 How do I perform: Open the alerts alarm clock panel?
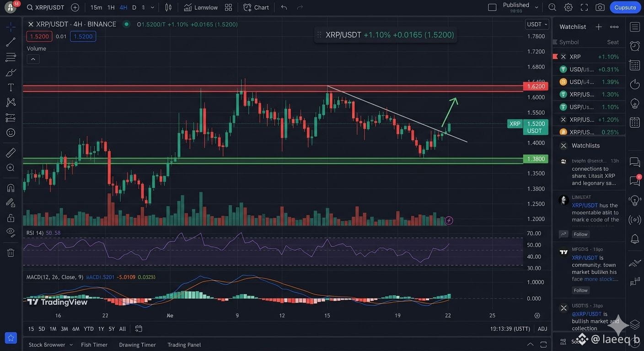click(635, 46)
